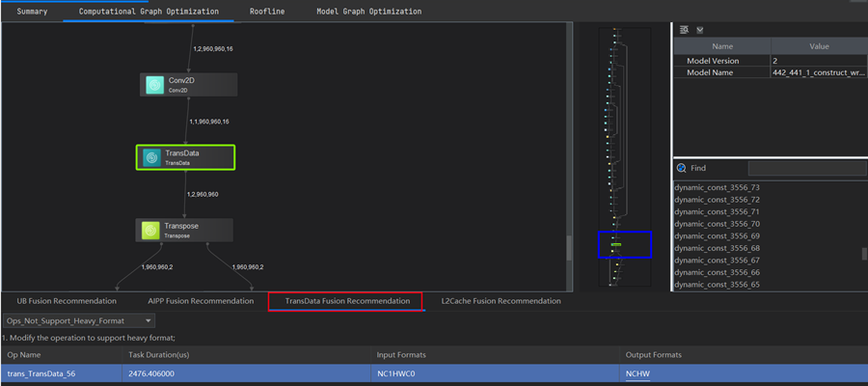868x386 pixels.
Task: Open the Summary tab
Action: point(32,11)
